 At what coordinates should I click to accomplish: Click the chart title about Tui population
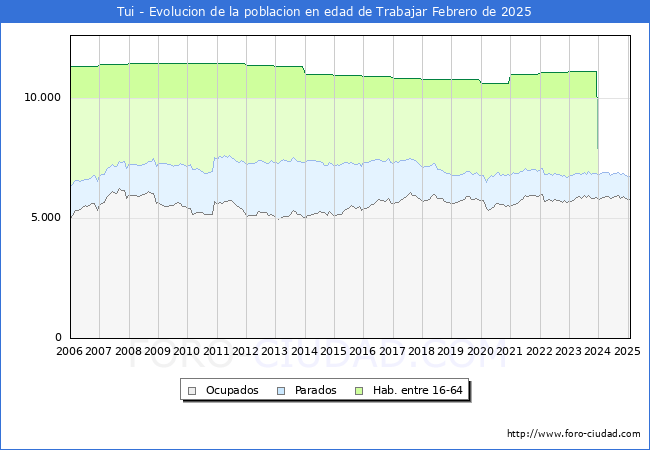point(324,12)
